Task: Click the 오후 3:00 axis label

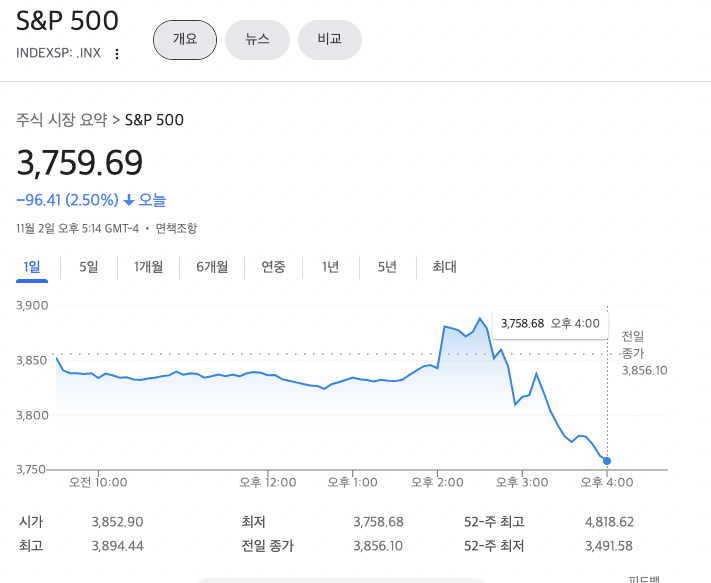Action: coord(522,482)
